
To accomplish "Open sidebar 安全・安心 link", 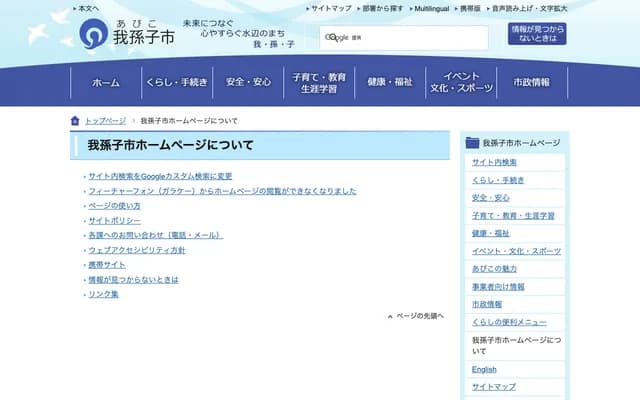I will tap(491, 198).
